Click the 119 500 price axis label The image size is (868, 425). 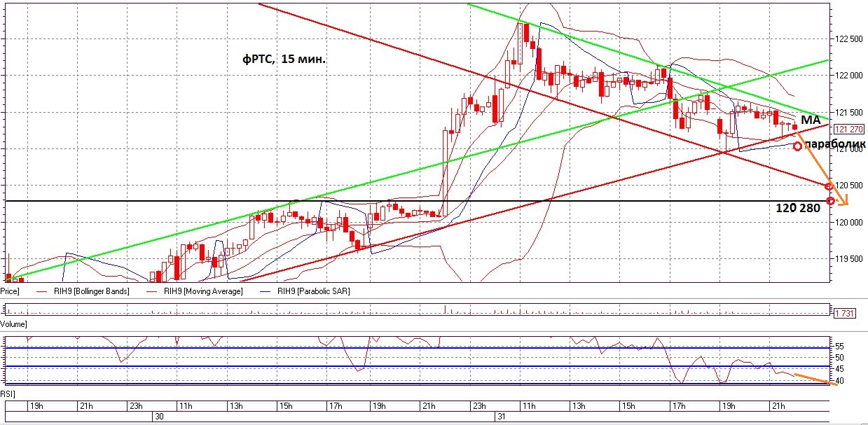pos(849,258)
